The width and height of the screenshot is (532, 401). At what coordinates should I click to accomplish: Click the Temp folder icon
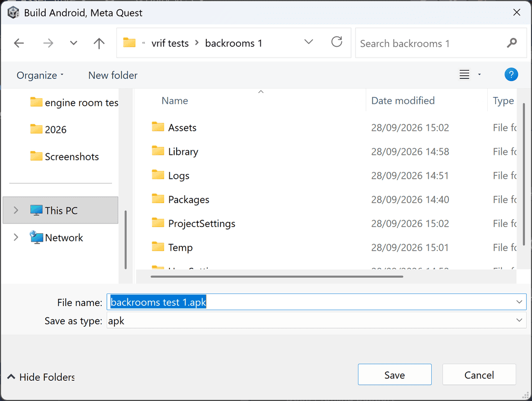158,247
